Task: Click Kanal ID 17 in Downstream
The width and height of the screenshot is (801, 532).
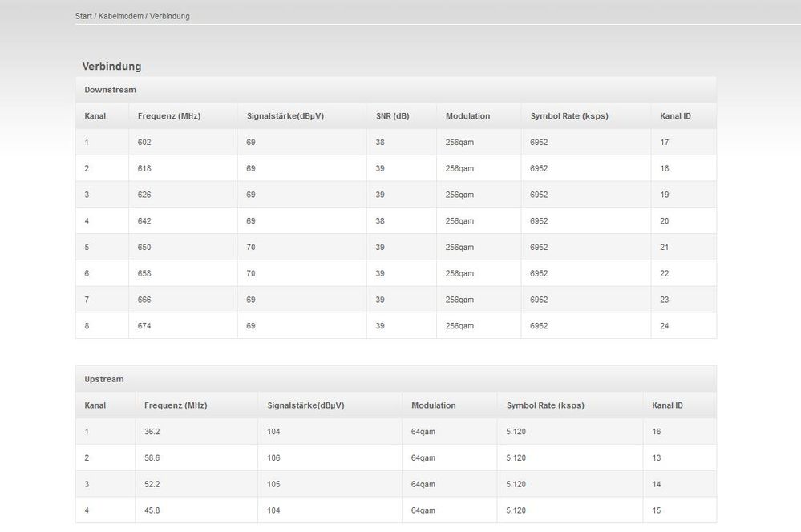Action: coord(664,143)
